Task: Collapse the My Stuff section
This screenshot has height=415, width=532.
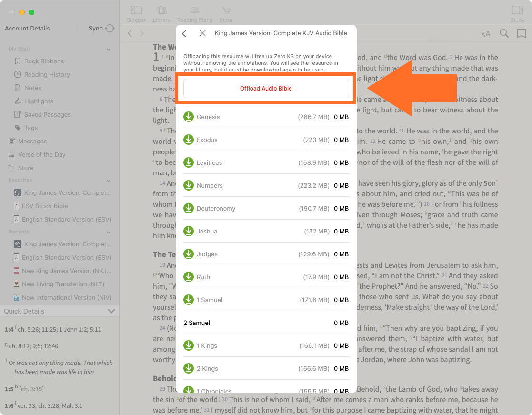Action: pos(108,49)
